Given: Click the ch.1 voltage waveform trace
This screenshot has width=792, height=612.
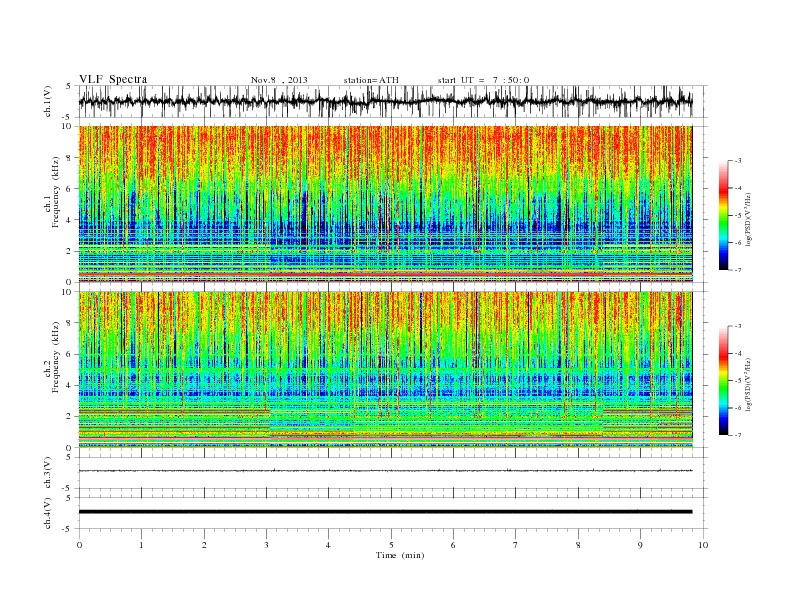Looking at the screenshot, I should coord(385,101).
